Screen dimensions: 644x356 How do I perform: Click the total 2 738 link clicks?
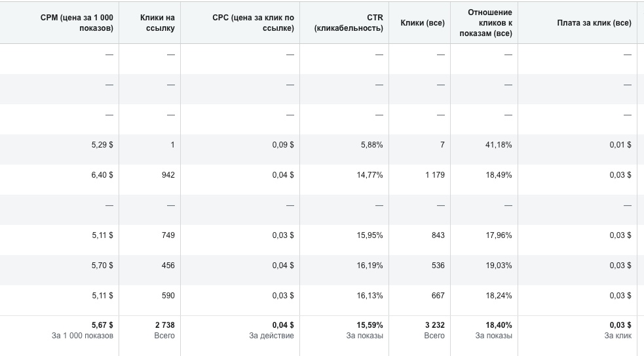click(165, 325)
